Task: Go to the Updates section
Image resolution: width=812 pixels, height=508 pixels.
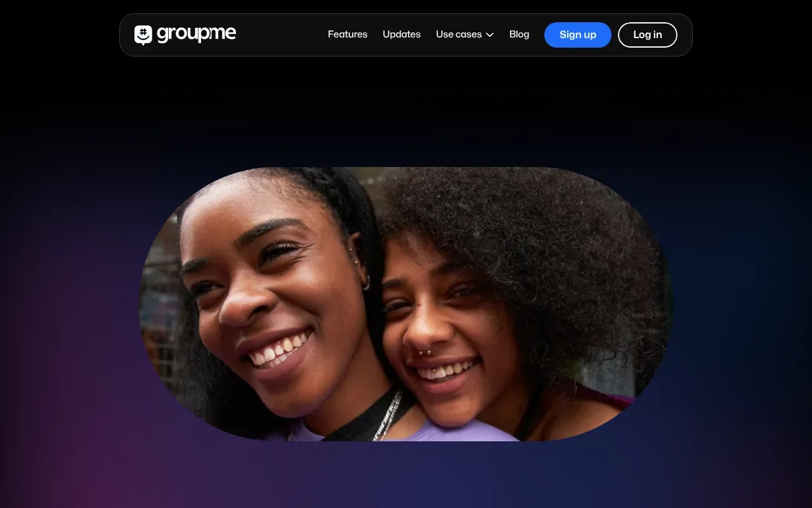Action: pos(402,34)
